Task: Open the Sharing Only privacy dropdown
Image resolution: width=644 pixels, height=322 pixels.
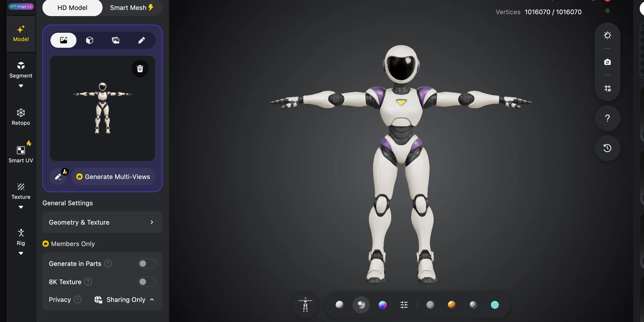Action: point(124,299)
